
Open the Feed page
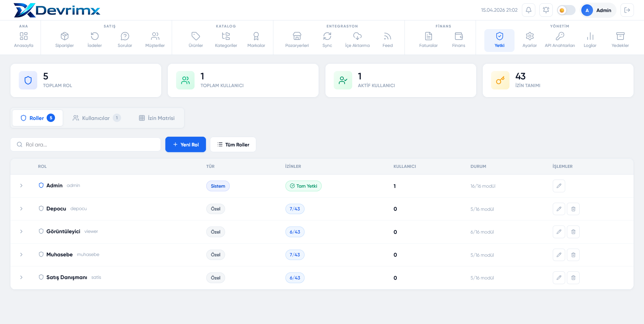388,40
